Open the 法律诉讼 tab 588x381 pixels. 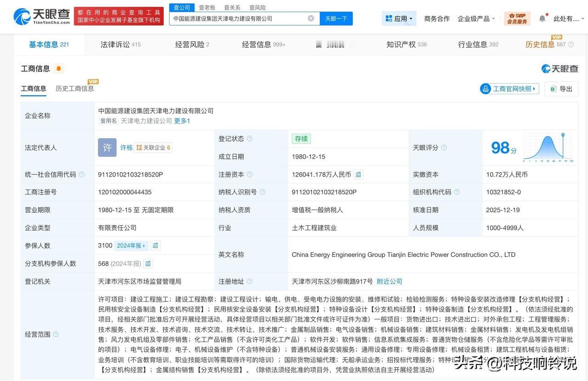tap(120, 45)
